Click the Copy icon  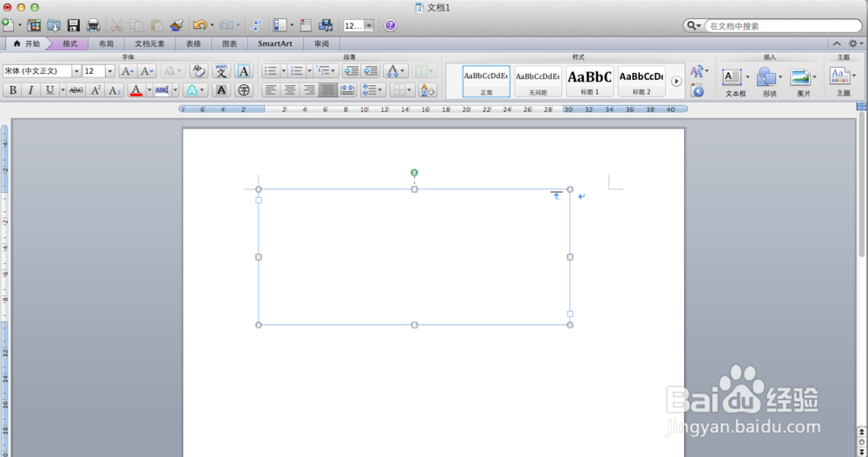pyautogui.click(x=136, y=25)
